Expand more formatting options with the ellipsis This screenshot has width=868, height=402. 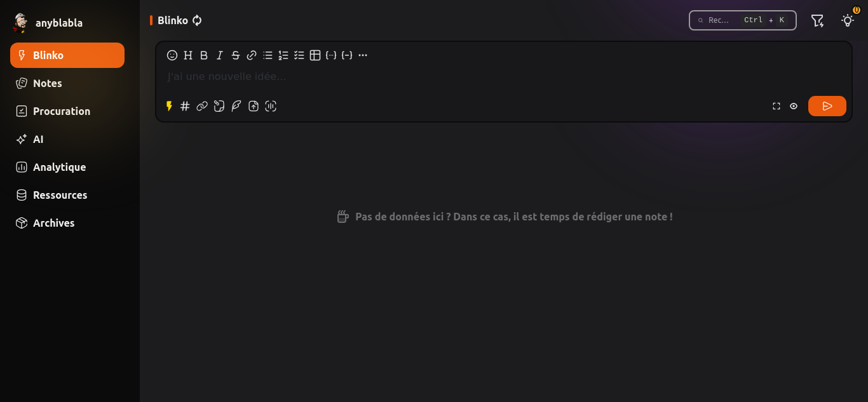pyautogui.click(x=363, y=55)
